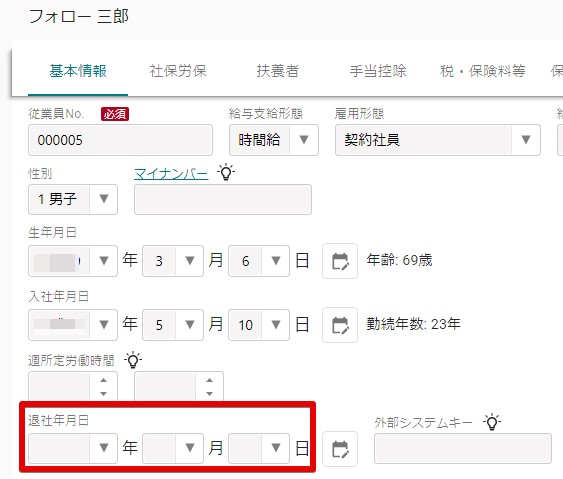
Task: Select the 手当控除 tab
Action: [378, 71]
